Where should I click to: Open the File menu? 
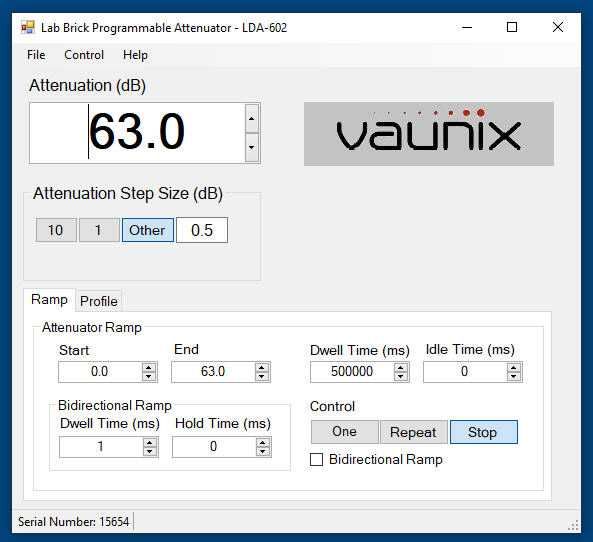pyautogui.click(x=36, y=55)
